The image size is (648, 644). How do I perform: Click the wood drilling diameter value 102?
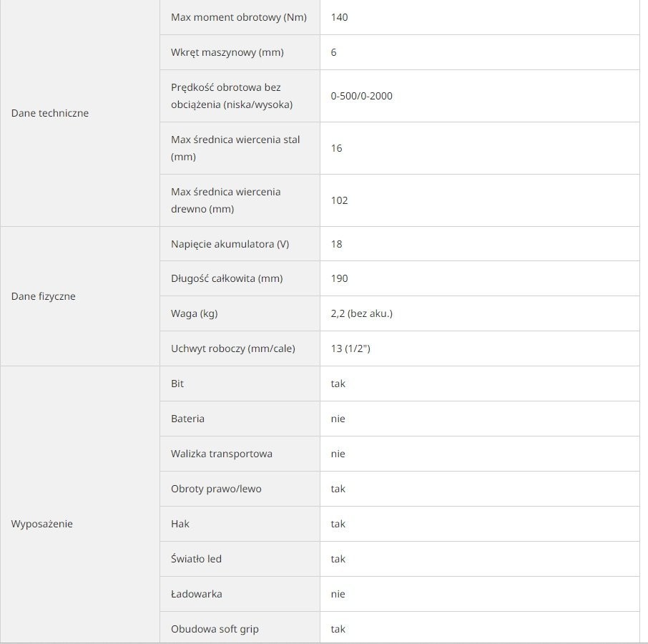(340, 200)
